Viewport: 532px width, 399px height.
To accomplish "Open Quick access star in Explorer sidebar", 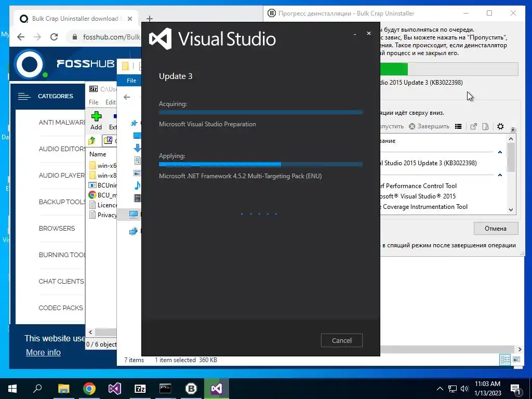I will pyautogui.click(x=134, y=123).
